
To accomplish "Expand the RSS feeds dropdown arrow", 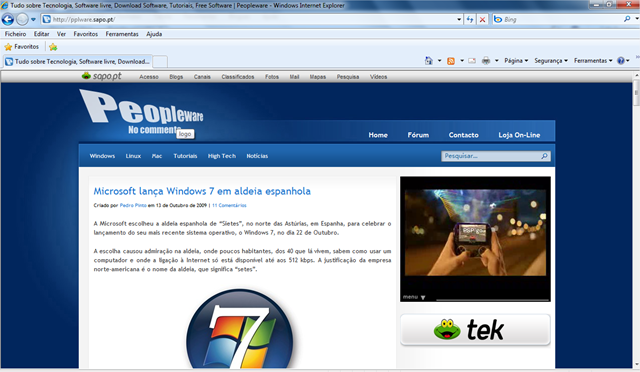I will (462, 60).
